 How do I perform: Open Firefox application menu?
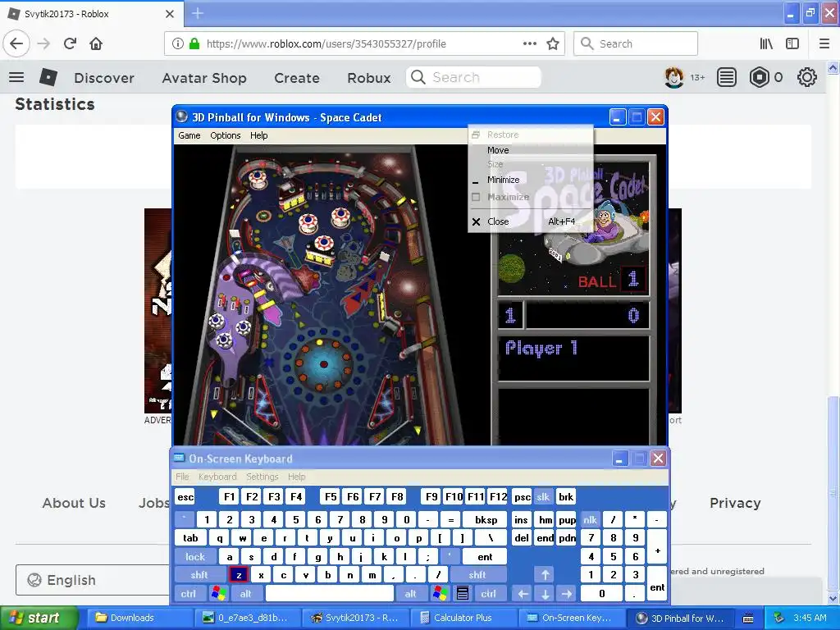824,43
